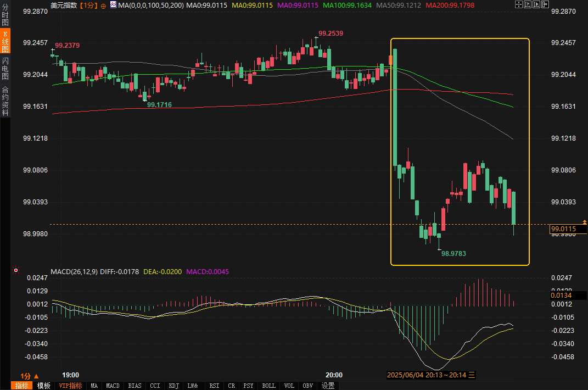Click MA50:99.1212 gray legend

pyautogui.click(x=398, y=5)
